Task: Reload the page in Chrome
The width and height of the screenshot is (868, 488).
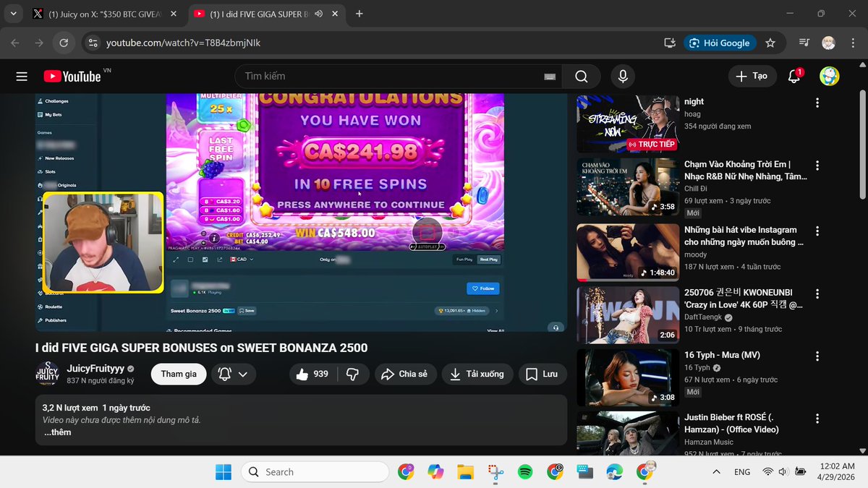Action: 64,43
